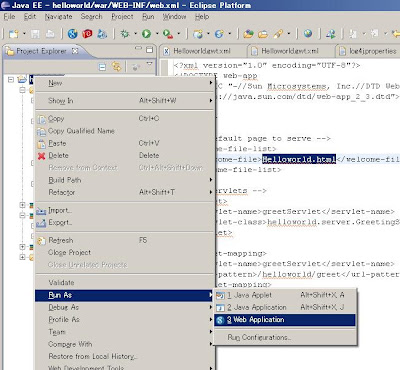400x370 pixels.
Task: Run as 1 Java Applet
Action: coord(285,295)
